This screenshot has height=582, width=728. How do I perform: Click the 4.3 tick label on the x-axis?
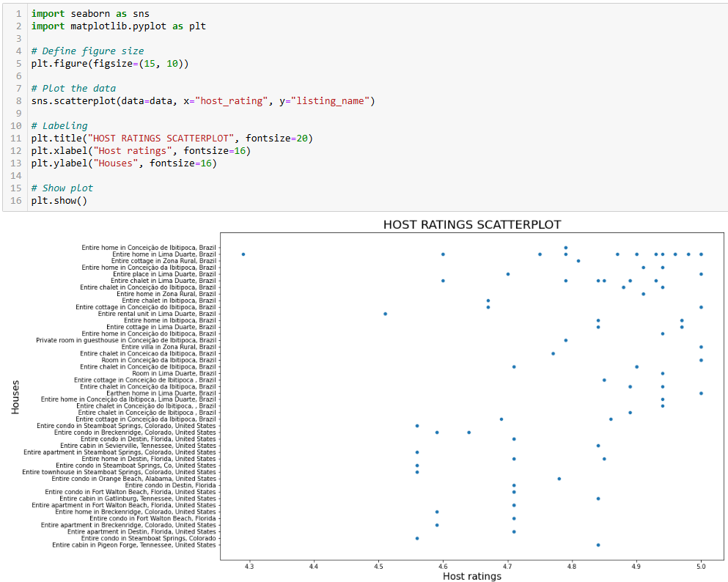pyautogui.click(x=249, y=566)
